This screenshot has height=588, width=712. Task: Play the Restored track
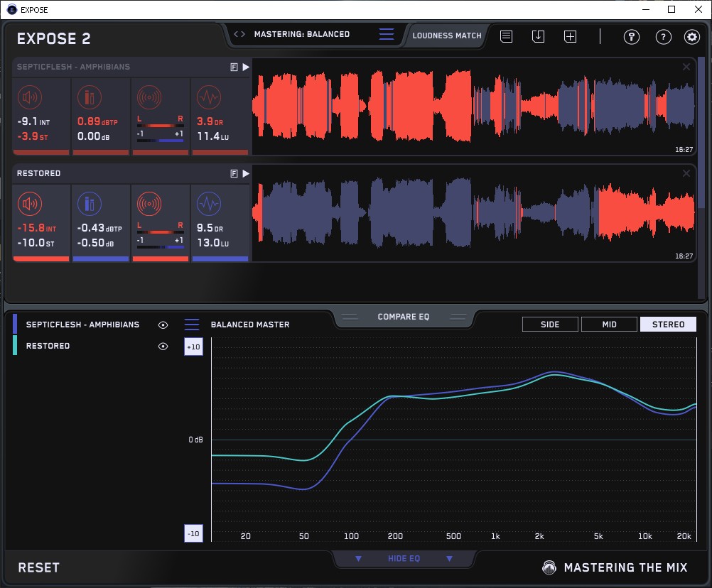click(246, 174)
